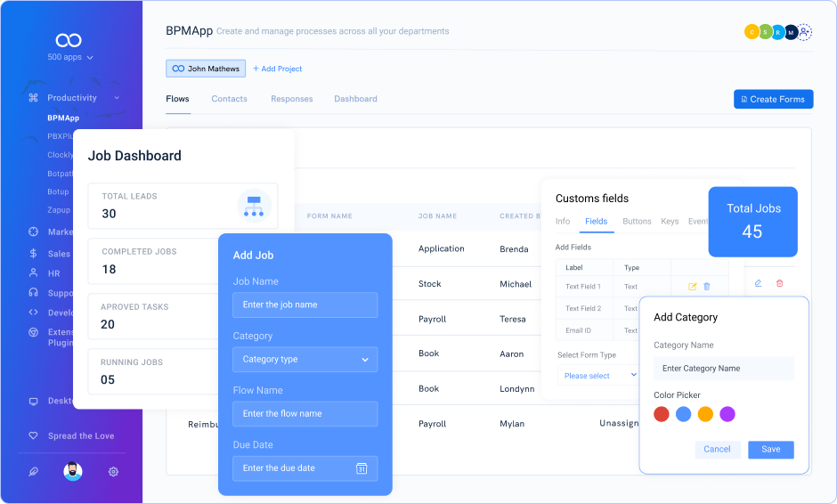Open settings gear in the sidebar footer
Image resolution: width=837 pixels, height=504 pixels.
(x=113, y=472)
